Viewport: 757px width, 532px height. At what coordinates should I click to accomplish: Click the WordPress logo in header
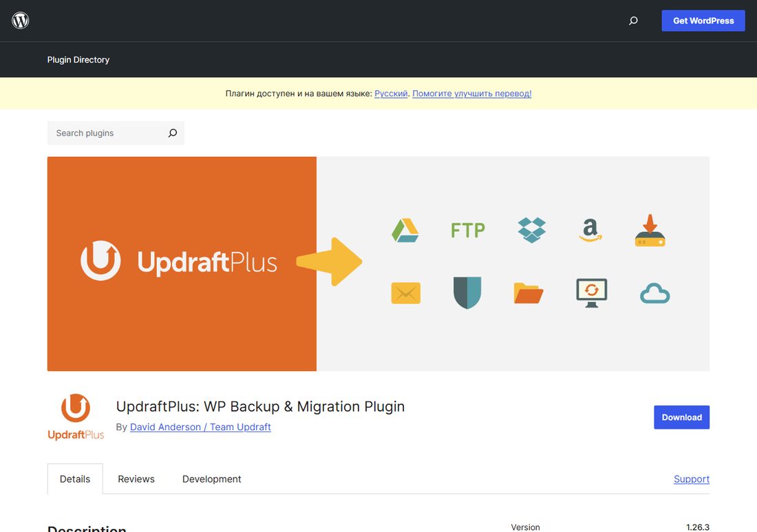pos(20,20)
